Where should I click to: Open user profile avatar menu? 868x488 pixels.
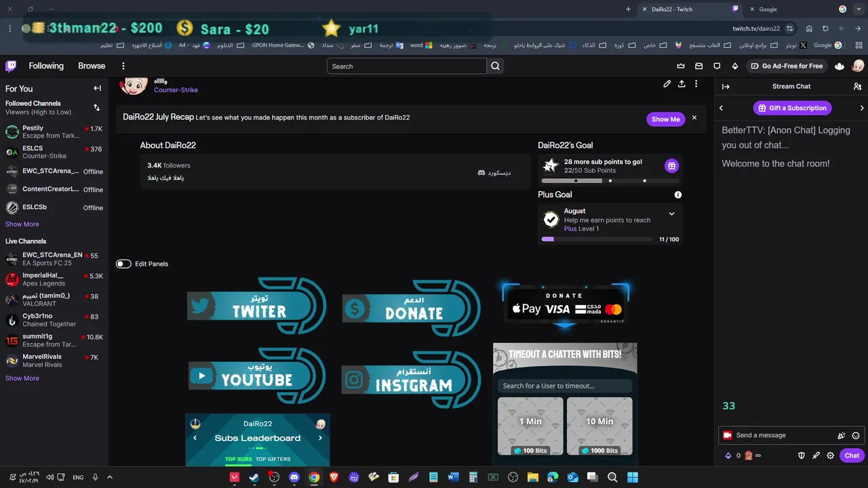point(858,66)
